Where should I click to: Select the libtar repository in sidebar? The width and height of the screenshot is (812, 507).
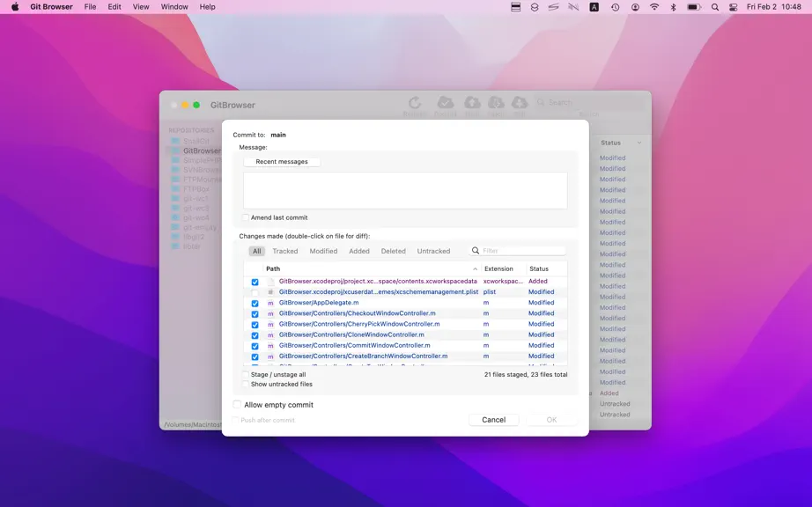[190, 246]
